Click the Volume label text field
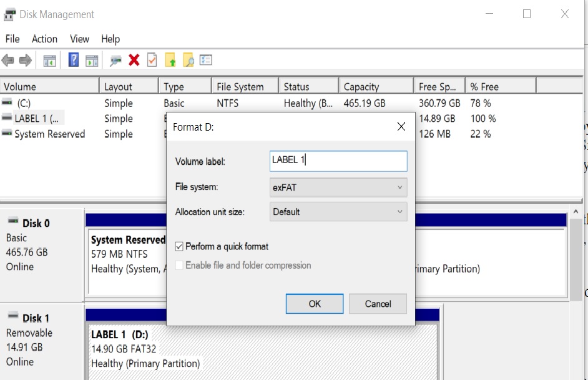This screenshot has width=588, height=380. coord(338,161)
